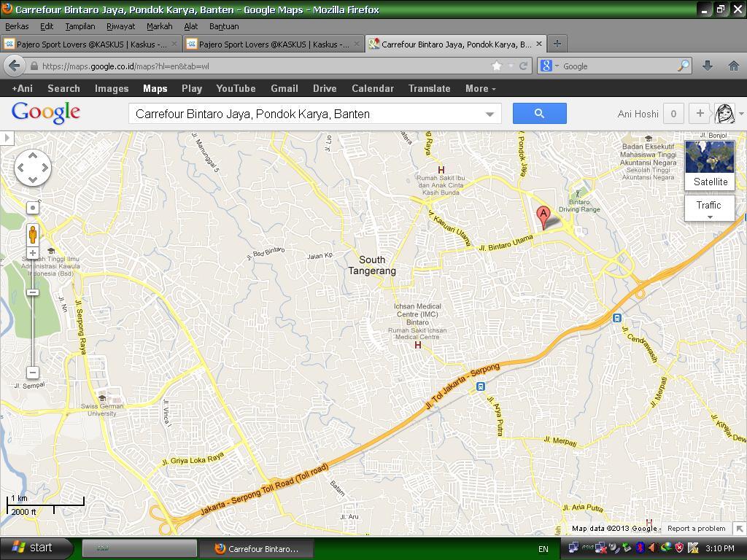Open the Tampilan menu

80,26
